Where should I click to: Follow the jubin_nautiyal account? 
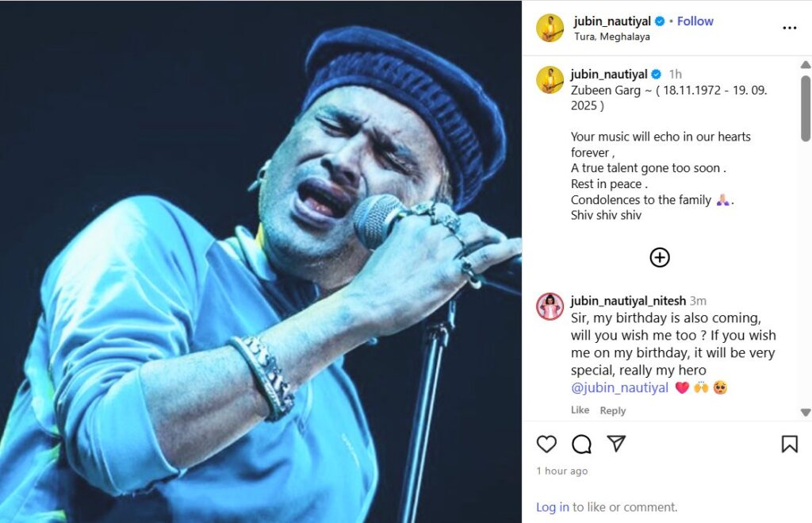pos(695,21)
